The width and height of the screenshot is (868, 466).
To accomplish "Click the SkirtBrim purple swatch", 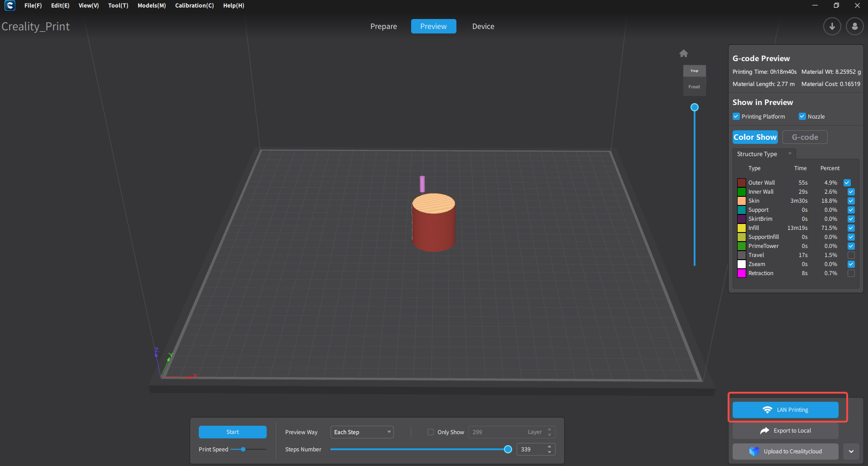I will [x=742, y=219].
